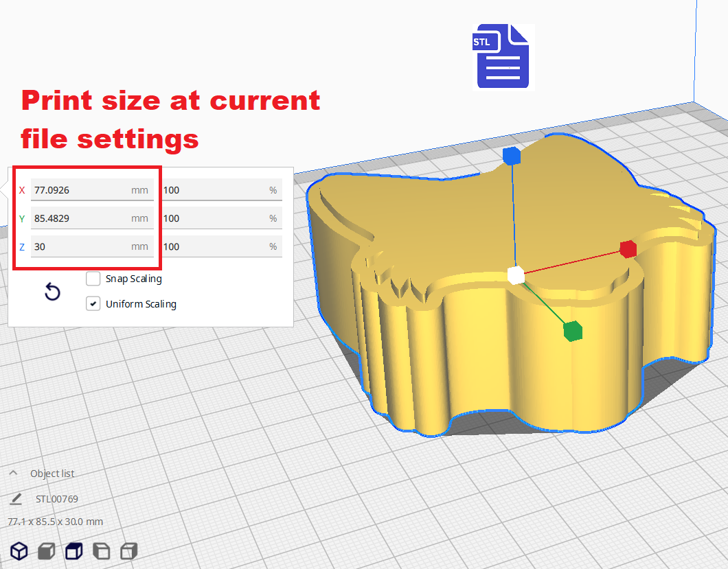Select the top view cube icon
This screenshot has width=728, height=569.
coord(73,550)
